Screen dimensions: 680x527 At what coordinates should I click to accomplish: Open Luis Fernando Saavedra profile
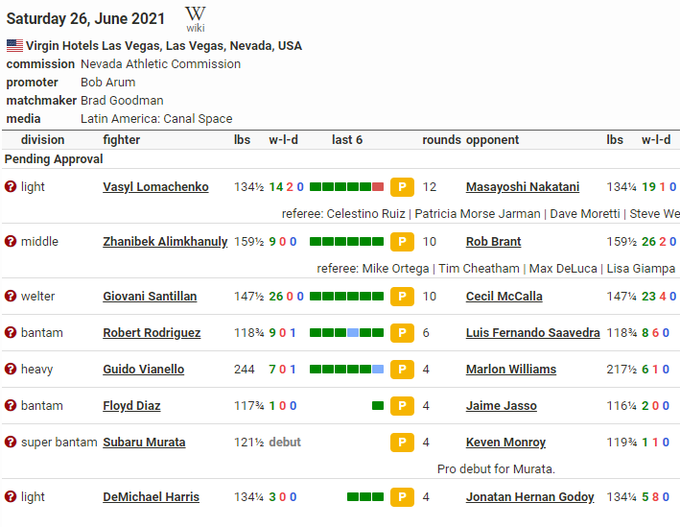click(x=533, y=333)
